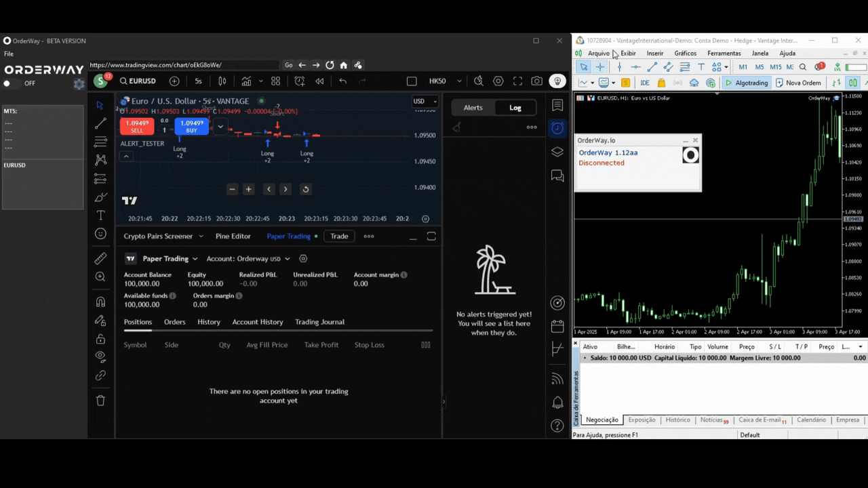Click the red SELL 1.09499 button
The width and height of the screenshot is (868, 488).
pos(136,127)
